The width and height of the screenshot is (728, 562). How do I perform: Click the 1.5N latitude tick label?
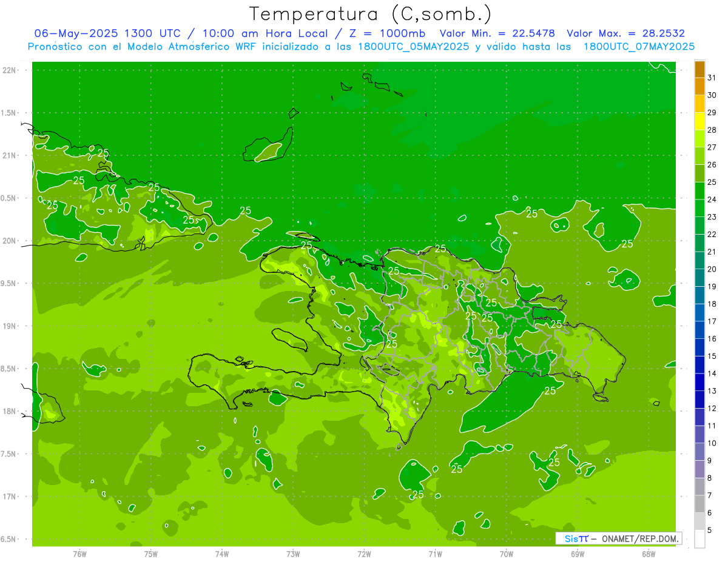8,113
